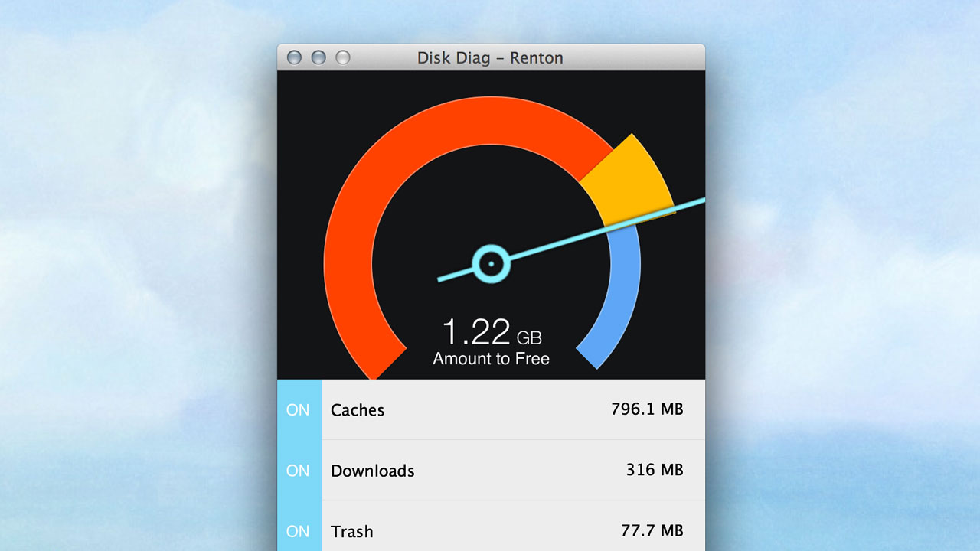Click the 796.1 MB Caches size

[647, 409]
